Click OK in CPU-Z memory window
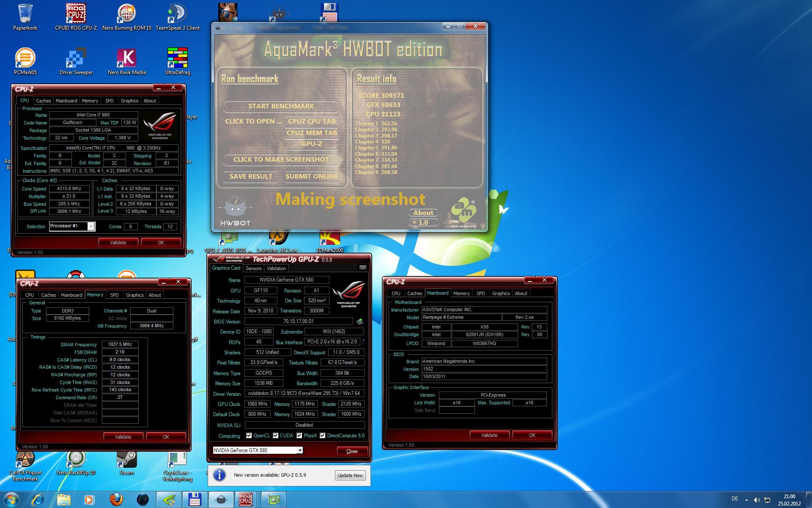812x508 pixels. [x=166, y=437]
